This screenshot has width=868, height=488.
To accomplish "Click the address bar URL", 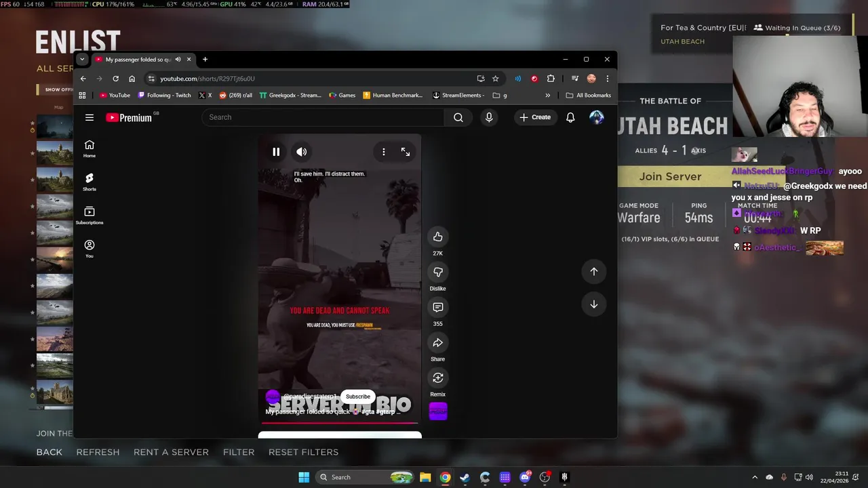I will click(208, 79).
